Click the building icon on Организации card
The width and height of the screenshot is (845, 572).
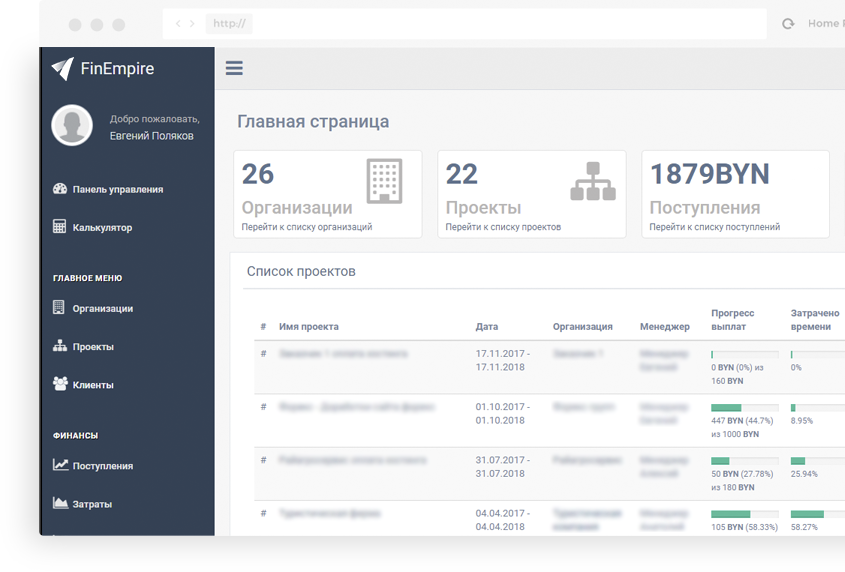[x=384, y=181]
